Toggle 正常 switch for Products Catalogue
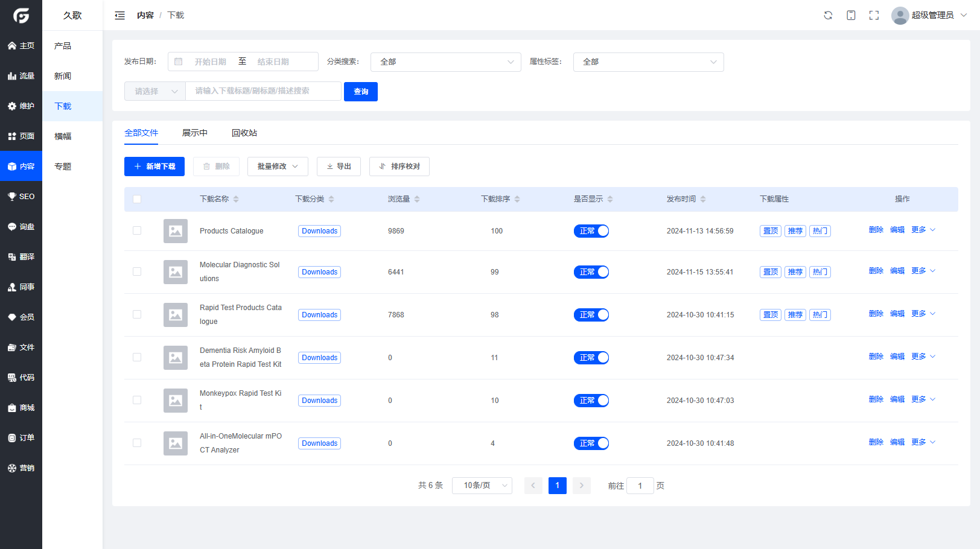The width and height of the screenshot is (980, 549). [591, 231]
